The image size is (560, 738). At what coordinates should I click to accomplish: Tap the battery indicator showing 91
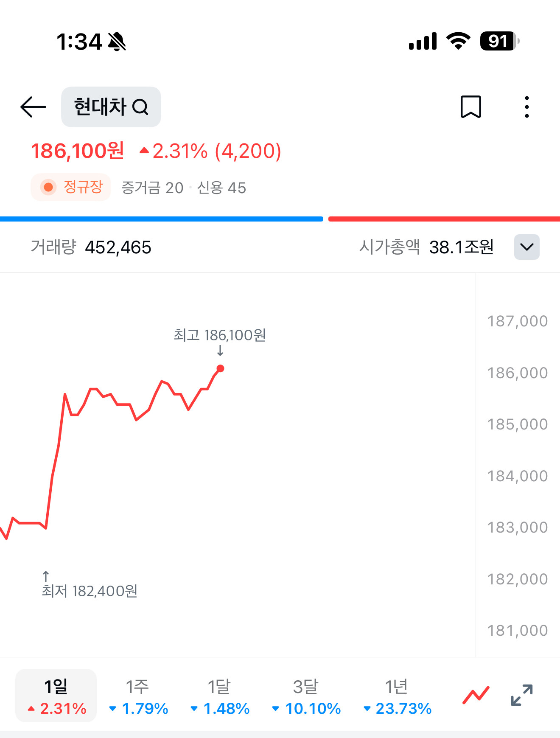[499, 41]
